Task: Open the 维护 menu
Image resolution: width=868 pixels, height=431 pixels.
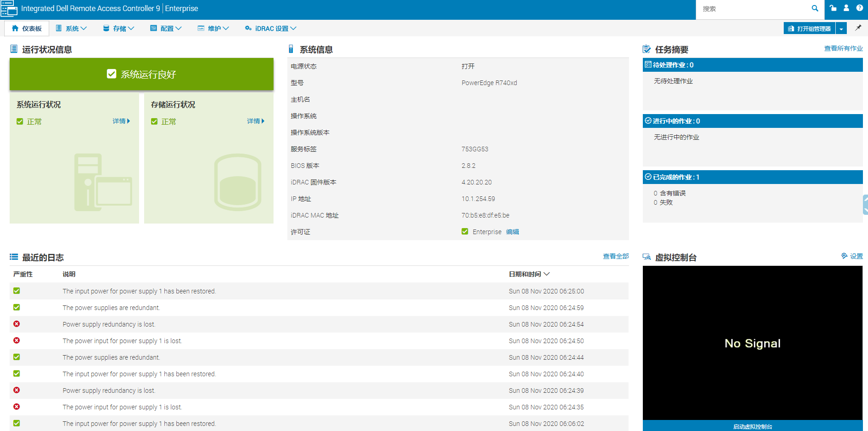Action: pyautogui.click(x=213, y=28)
